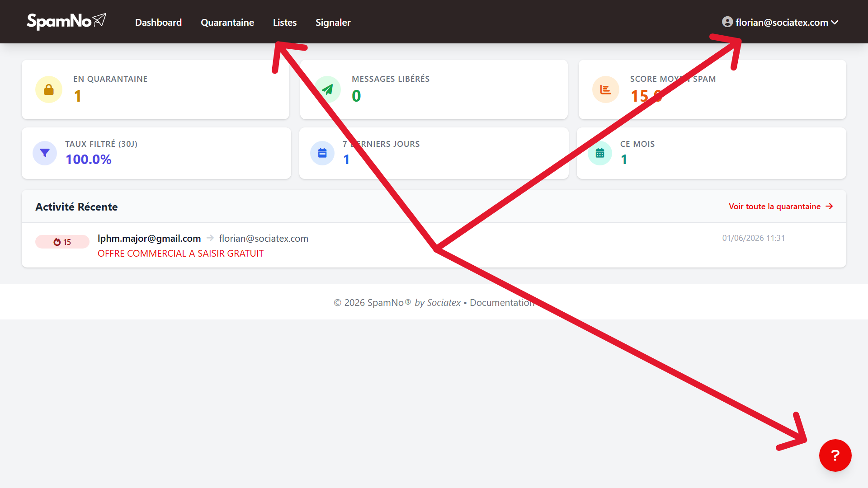Go to the Dashboard menu item
The image size is (868, 488).
[158, 22]
